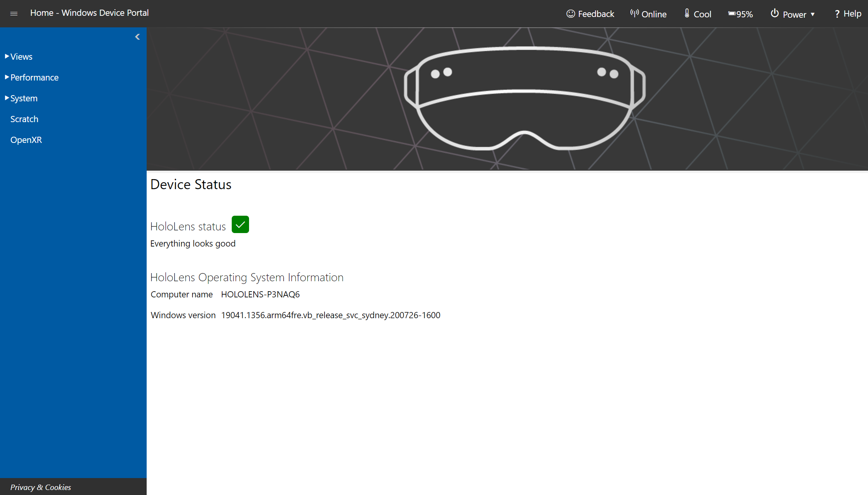Expand the System section in sidebar
The image size is (868, 495).
23,98
